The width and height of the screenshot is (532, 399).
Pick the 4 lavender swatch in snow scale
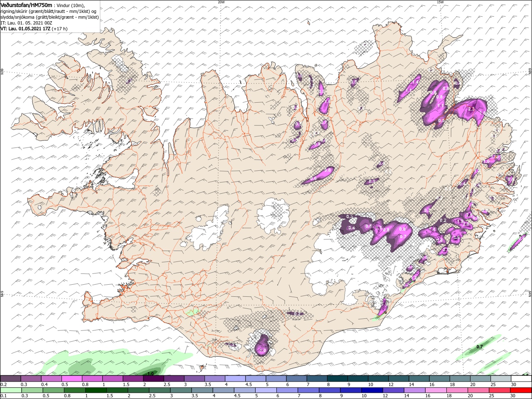point(234,379)
